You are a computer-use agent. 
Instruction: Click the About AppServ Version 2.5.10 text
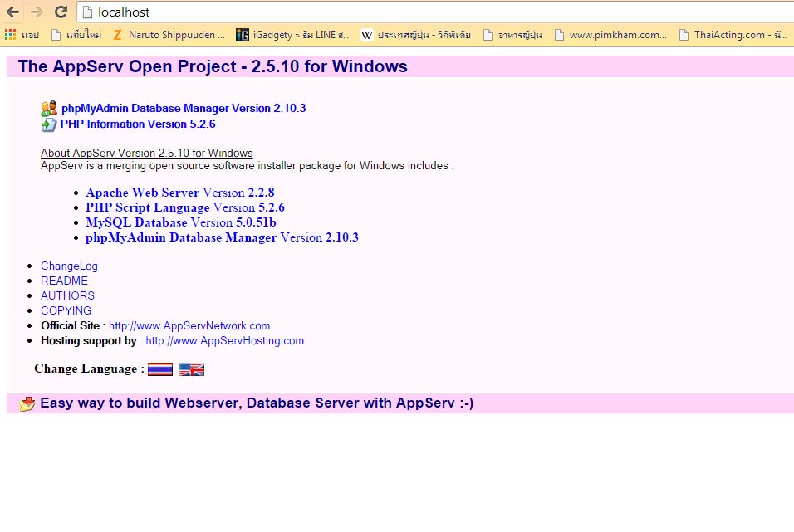pos(147,153)
